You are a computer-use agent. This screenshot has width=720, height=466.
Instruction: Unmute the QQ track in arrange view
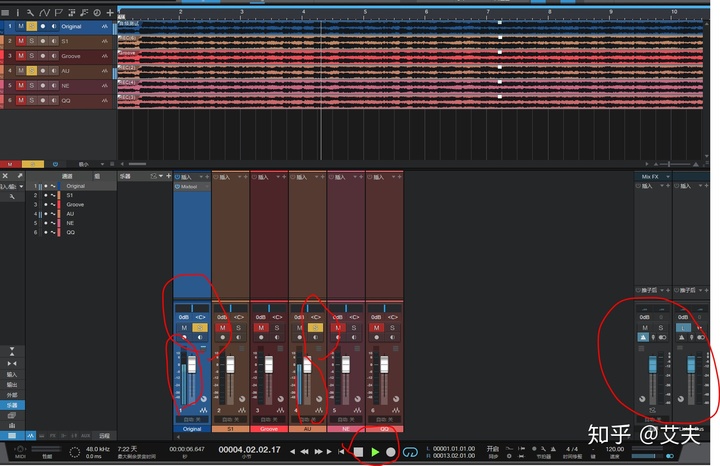pos(21,100)
